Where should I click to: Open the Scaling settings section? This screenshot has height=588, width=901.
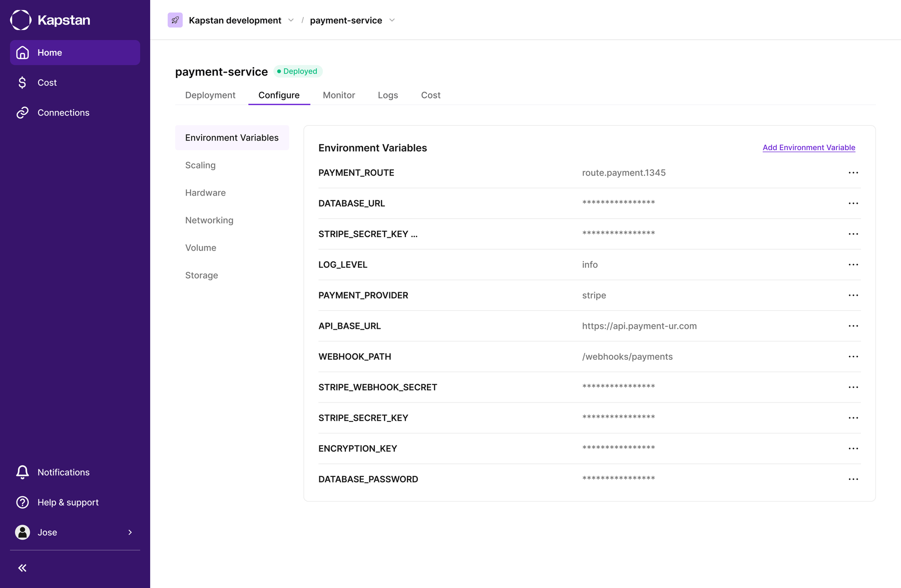click(x=200, y=165)
